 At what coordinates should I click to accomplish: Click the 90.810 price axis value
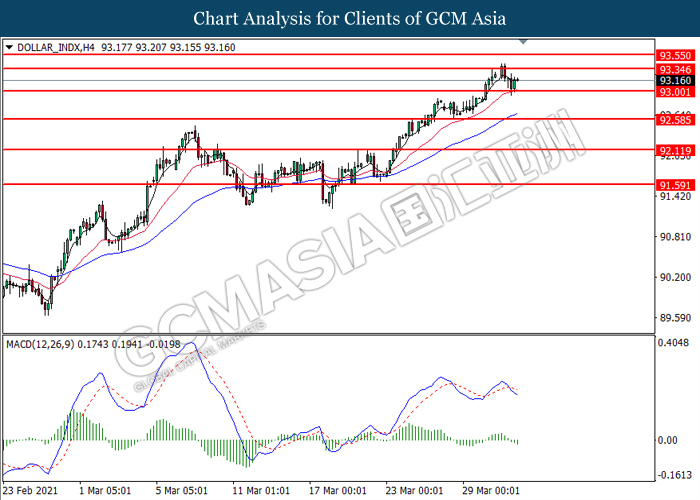pyautogui.click(x=674, y=237)
